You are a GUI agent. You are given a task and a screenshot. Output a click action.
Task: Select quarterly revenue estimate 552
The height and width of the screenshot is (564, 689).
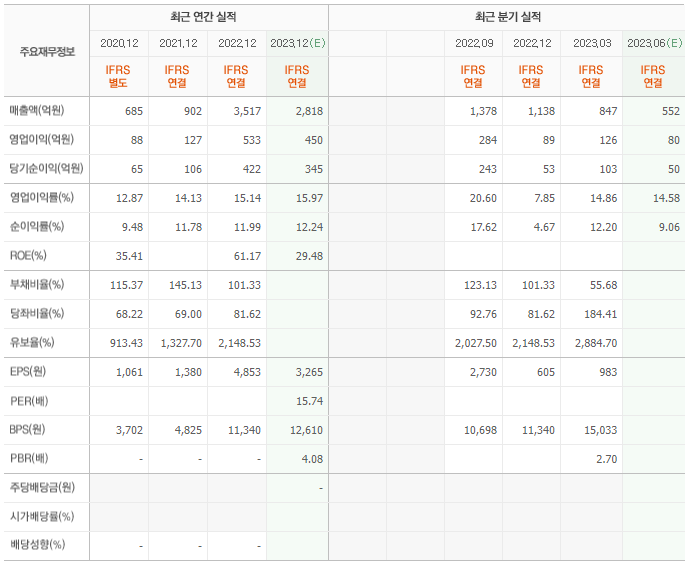(671, 111)
